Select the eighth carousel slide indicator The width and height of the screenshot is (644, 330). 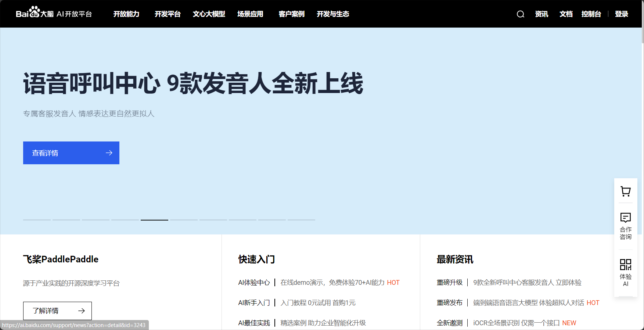coord(242,220)
